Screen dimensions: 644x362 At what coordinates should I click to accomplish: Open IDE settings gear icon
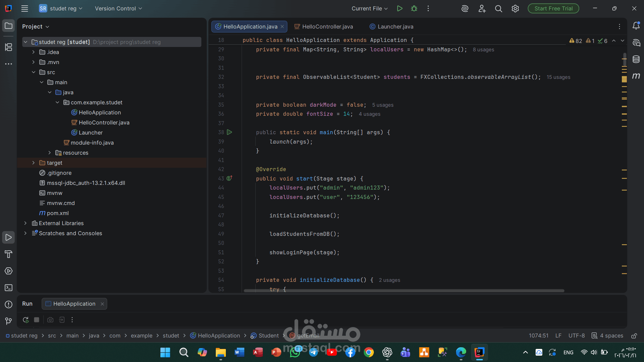click(x=515, y=8)
